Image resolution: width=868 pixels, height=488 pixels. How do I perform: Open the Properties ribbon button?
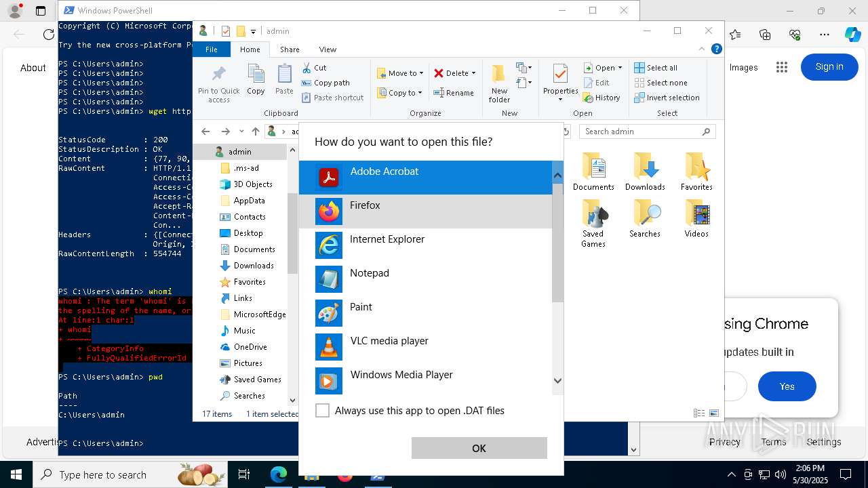pos(560,83)
